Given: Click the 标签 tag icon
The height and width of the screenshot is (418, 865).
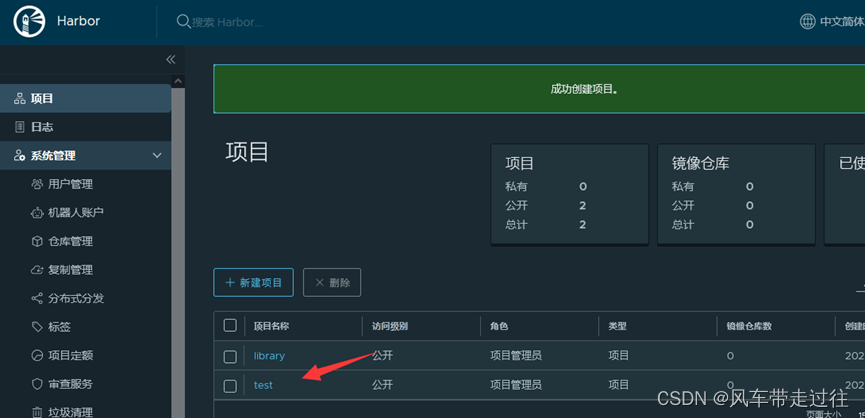Looking at the screenshot, I should tap(37, 327).
